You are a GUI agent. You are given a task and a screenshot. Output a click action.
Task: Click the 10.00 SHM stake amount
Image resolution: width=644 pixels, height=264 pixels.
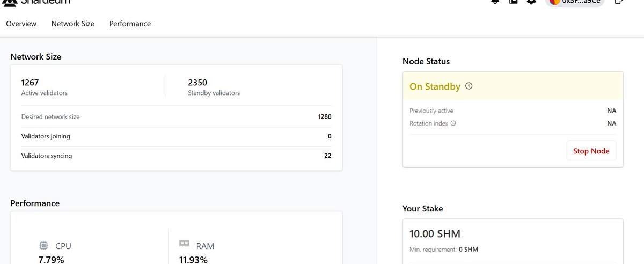click(435, 234)
